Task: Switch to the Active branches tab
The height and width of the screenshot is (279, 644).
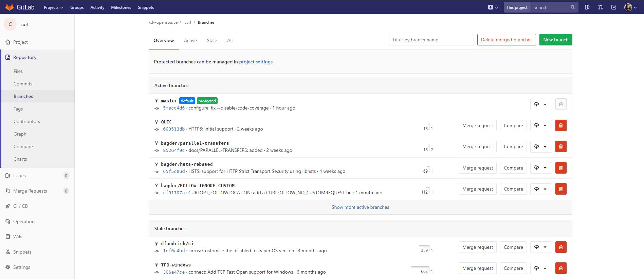Action: point(190,40)
